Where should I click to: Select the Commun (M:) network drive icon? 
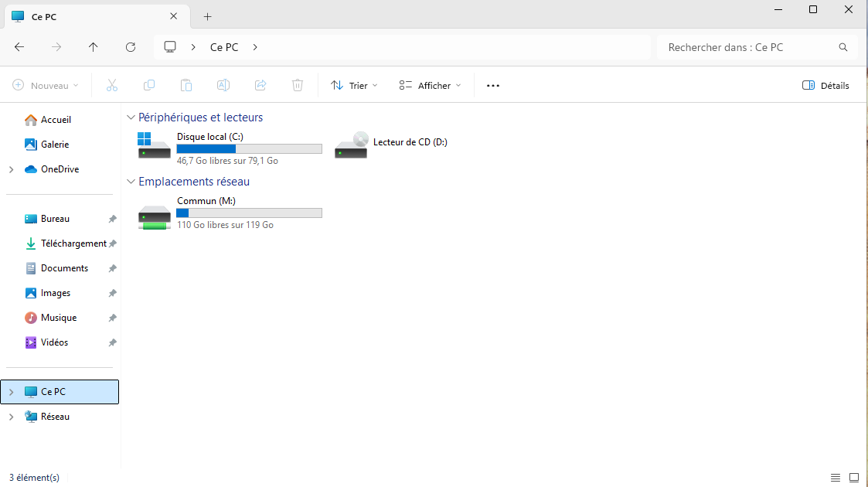pos(154,216)
